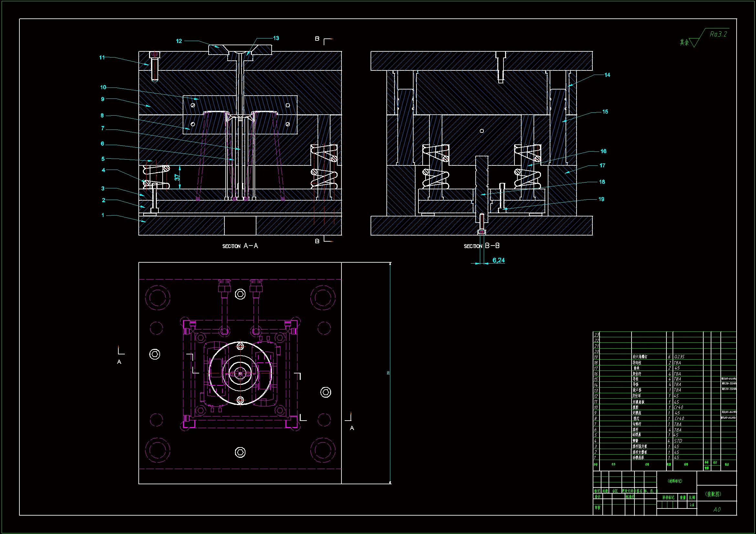Click the SECTION A-A view label
The image size is (756, 534).
point(240,246)
